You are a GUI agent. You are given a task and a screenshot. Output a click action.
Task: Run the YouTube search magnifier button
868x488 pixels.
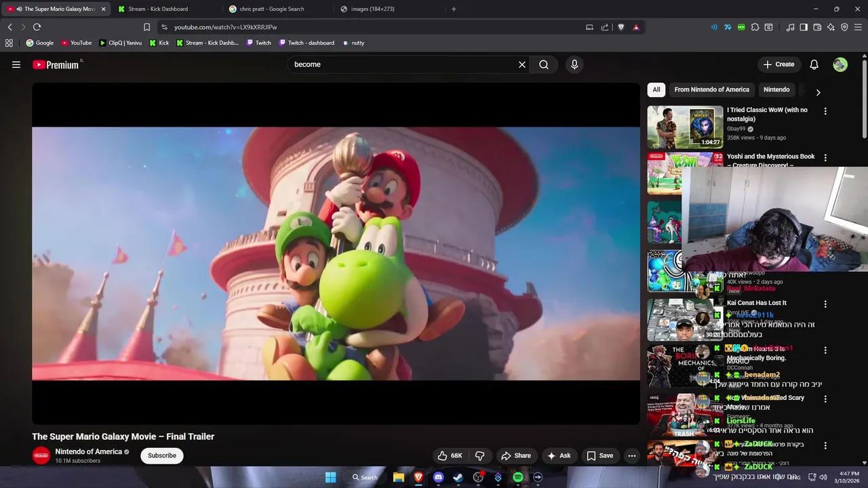544,64
